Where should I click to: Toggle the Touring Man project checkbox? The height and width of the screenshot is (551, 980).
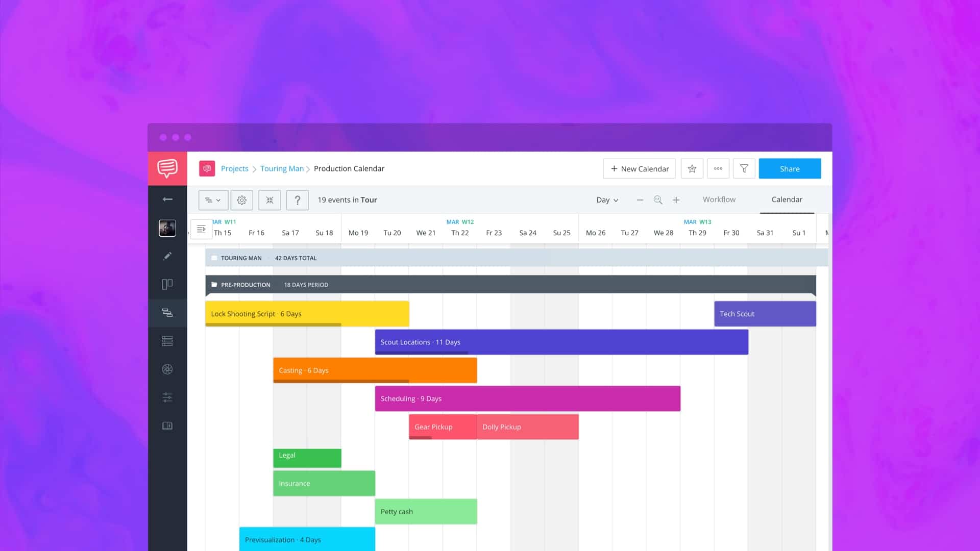coord(213,258)
